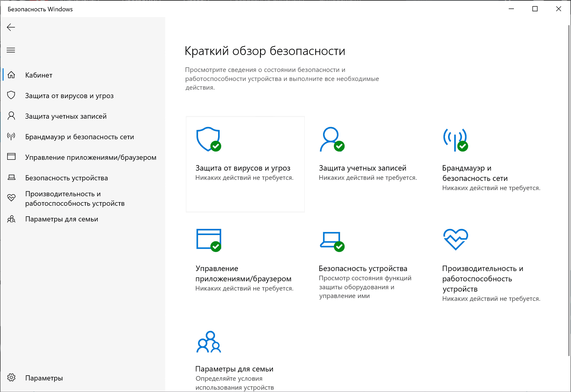Open Брандмауэр via the network signal icon
Image resolution: width=571 pixels, height=392 pixels.
click(11, 136)
